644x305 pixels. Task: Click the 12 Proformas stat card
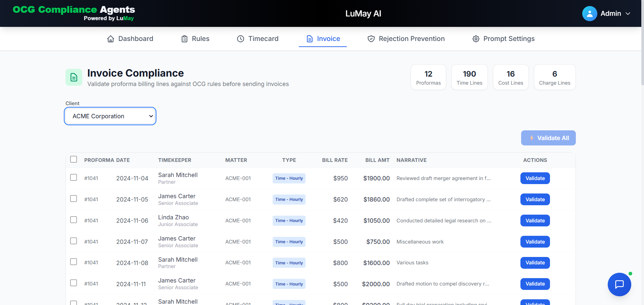pyautogui.click(x=428, y=77)
